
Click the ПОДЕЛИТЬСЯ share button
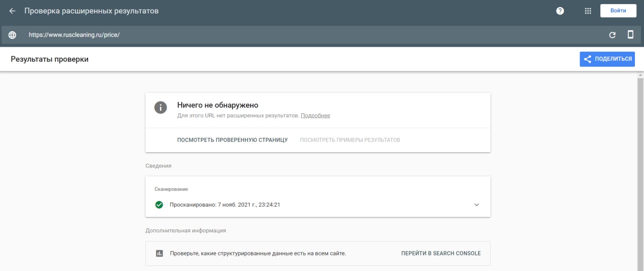coord(607,59)
